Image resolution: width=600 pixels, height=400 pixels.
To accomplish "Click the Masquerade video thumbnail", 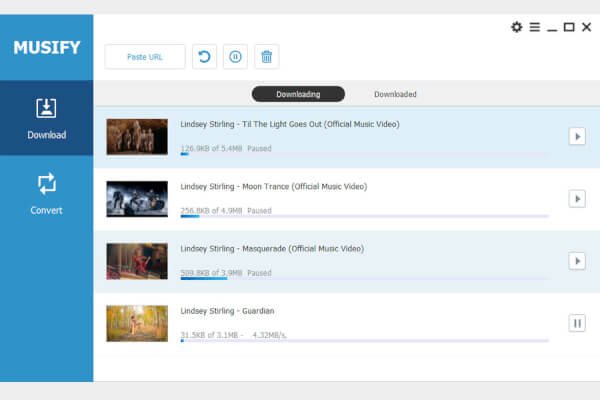I will point(137,261).
